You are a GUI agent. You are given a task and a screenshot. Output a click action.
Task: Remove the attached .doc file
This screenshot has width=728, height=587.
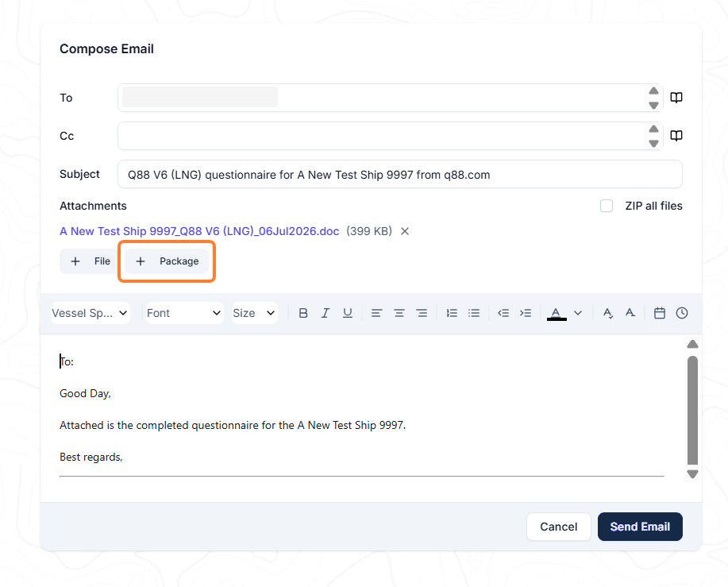click(405, 231)
